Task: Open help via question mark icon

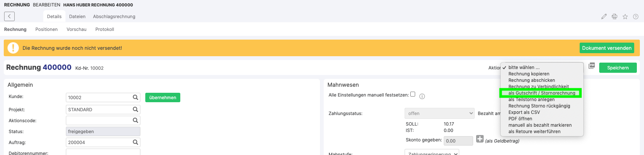Action: click(635, 17)
